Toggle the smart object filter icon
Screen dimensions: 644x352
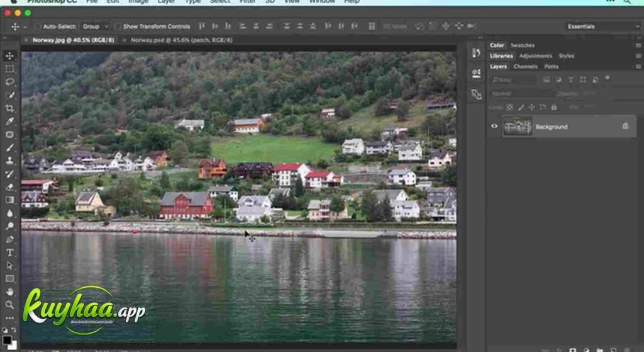[x=595, y=80]
